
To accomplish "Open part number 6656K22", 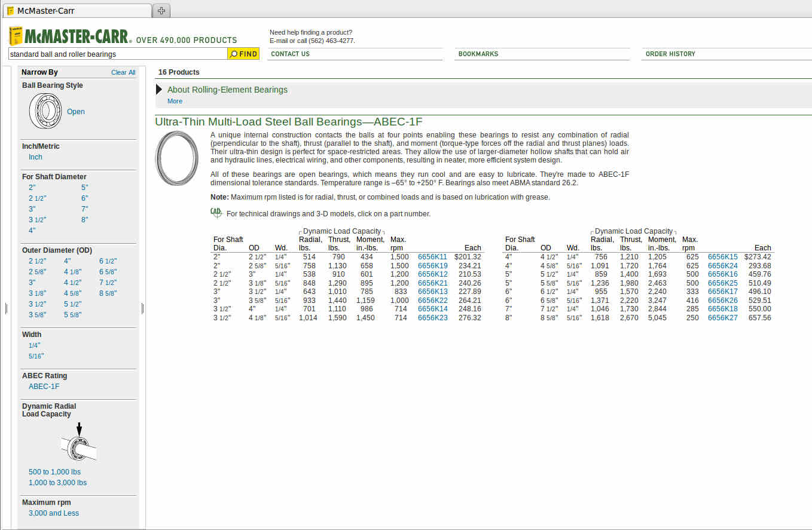I will [x=432, y=301].
